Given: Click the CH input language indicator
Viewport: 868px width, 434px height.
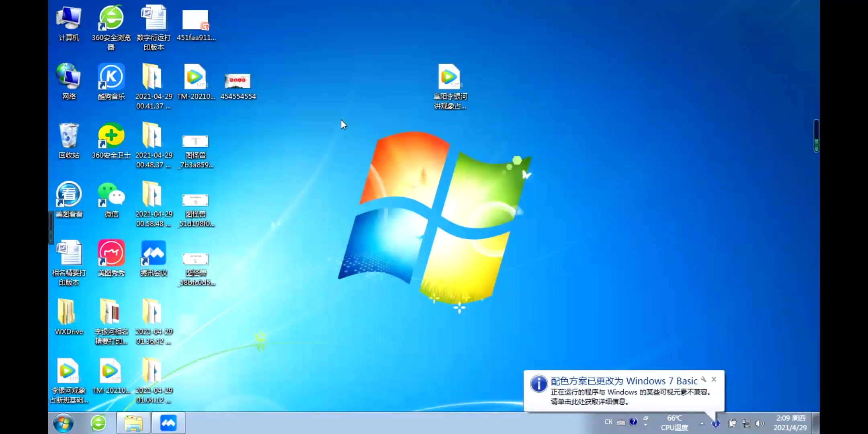Looking at the screenshot, I should point(608,422).
